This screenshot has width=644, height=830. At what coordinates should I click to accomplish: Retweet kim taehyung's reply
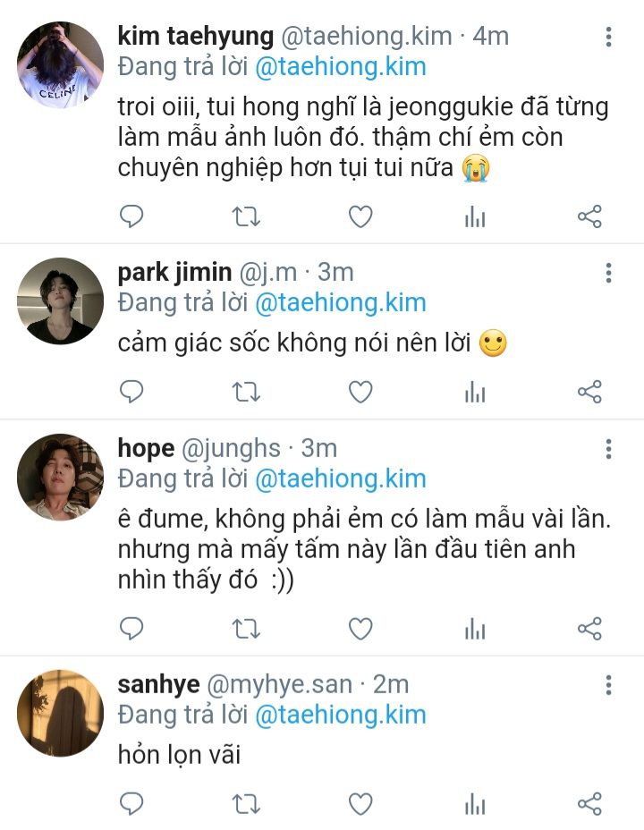pos(246,216)
